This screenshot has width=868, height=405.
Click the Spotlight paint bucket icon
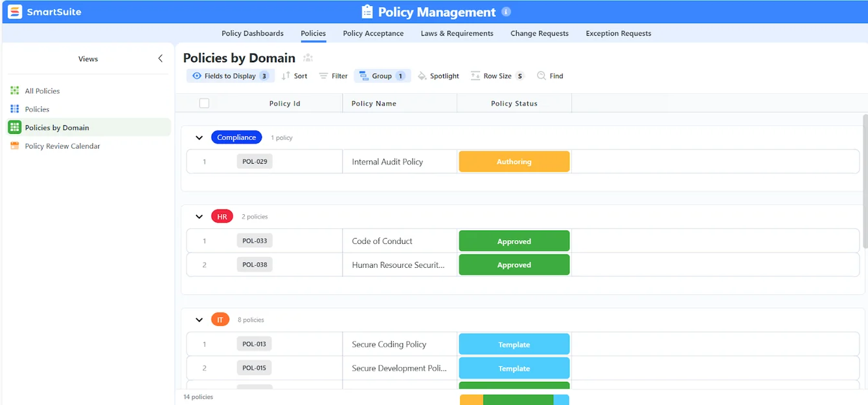pos(422,76)
